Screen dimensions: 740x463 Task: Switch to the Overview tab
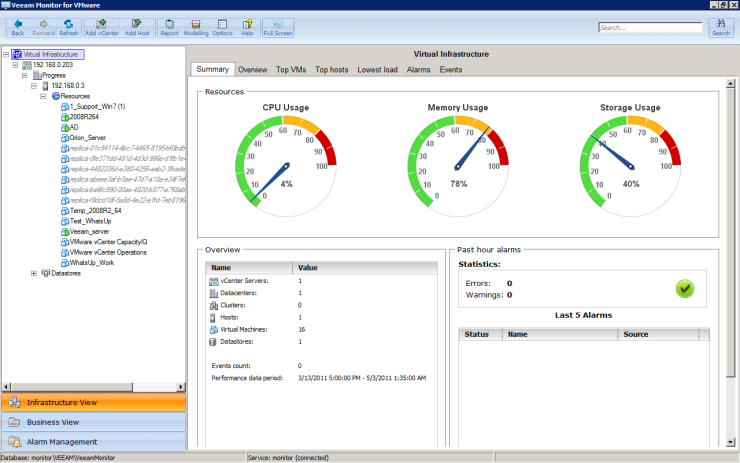[x=252, y=69]
